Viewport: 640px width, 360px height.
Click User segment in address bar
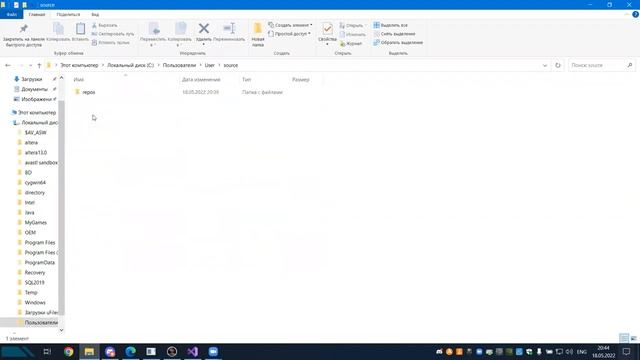209,65
